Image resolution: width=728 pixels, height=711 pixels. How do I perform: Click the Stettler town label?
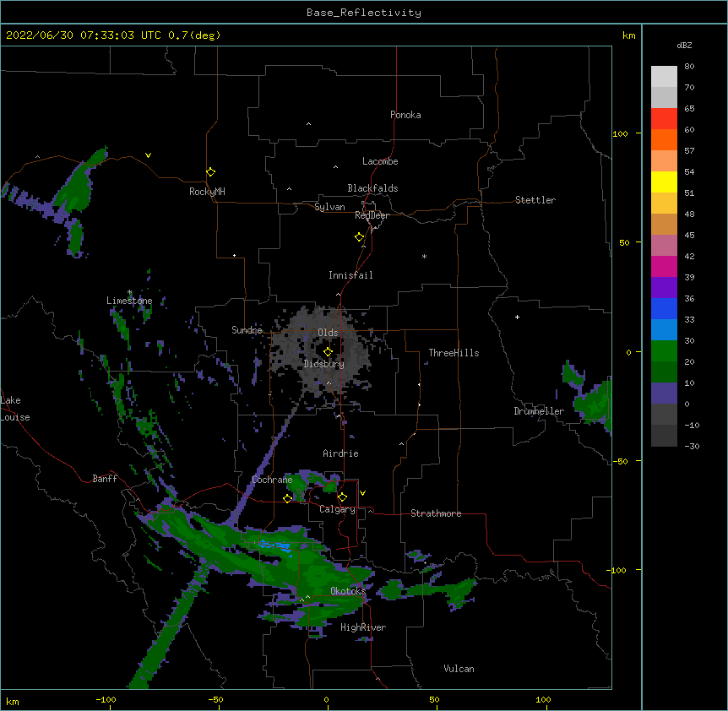(535, 200)
